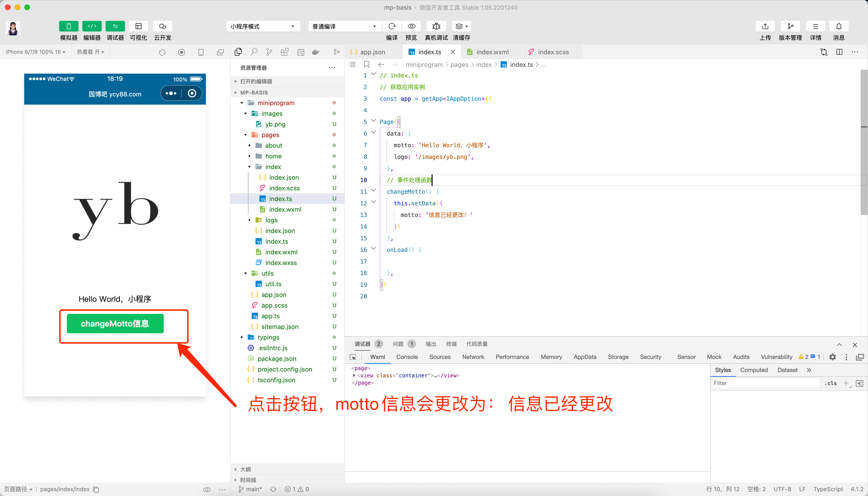
Task: Fold the Page block on line 5
Action: [373, 121]
